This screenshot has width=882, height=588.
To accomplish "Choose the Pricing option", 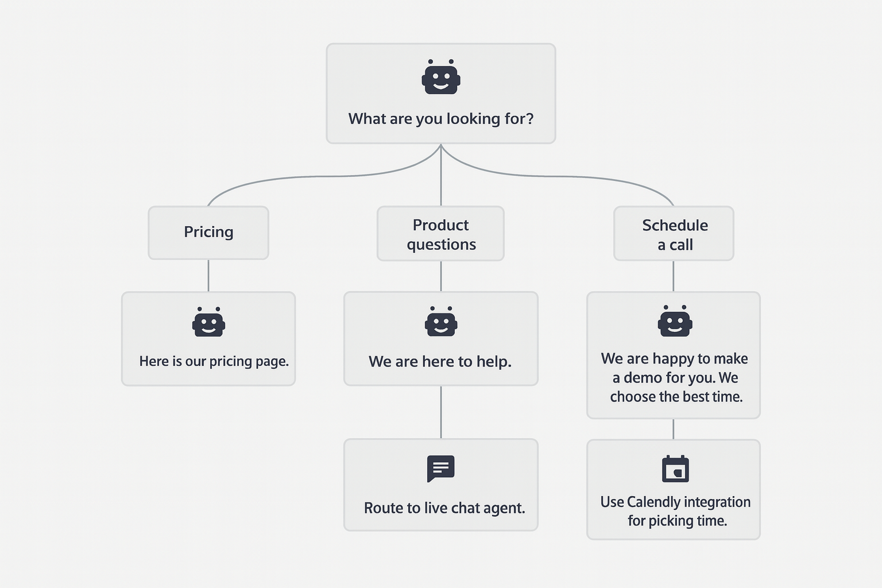I will click(208, 232).
